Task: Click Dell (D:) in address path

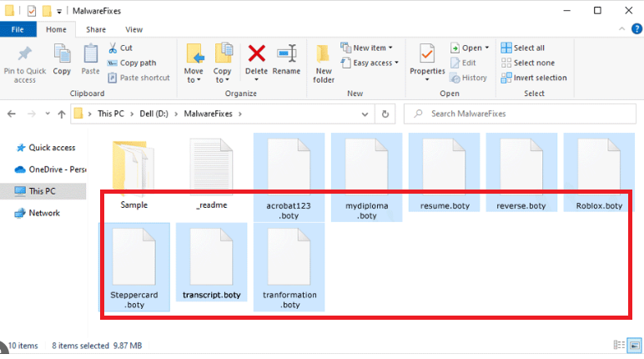Action: tap(153, 114)
